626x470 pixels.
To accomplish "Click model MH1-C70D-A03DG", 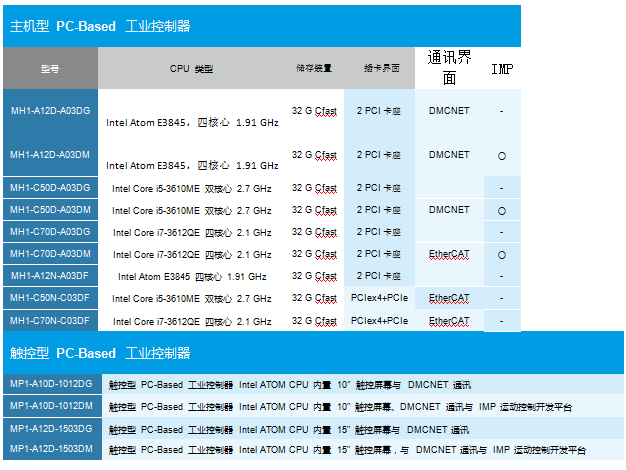I will tap(50, 232).
